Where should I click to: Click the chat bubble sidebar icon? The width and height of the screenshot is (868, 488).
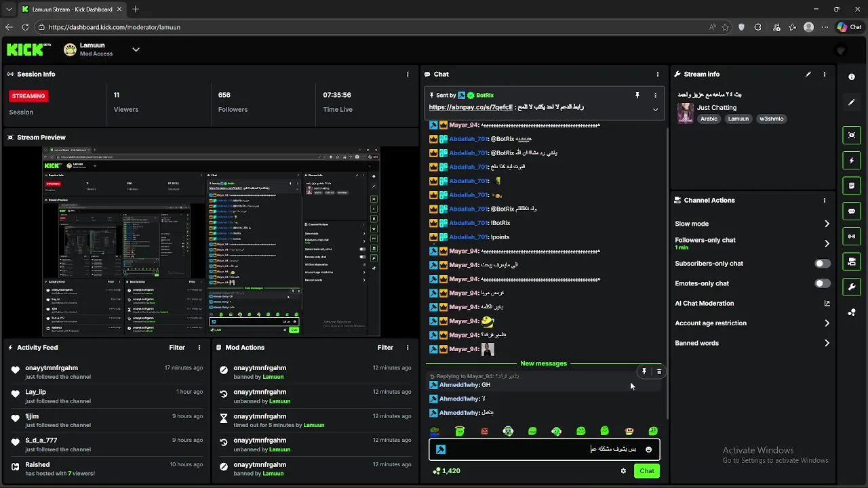click(x=852, y=211)
